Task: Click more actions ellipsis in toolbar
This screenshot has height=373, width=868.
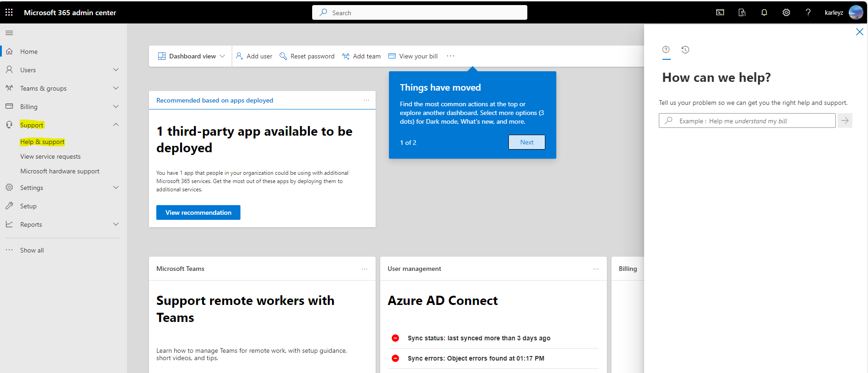Action: pyautogui.click(x=451, y=56)
